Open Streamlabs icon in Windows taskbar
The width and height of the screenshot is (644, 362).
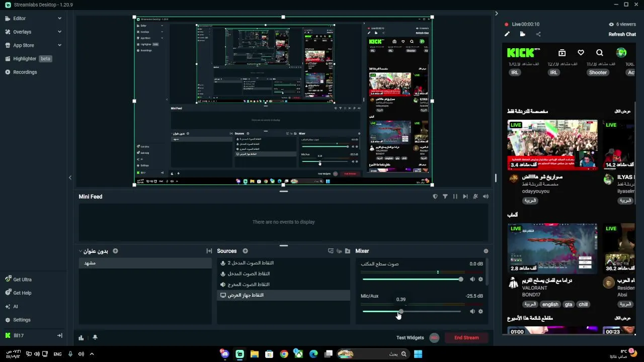pos(239,354)
